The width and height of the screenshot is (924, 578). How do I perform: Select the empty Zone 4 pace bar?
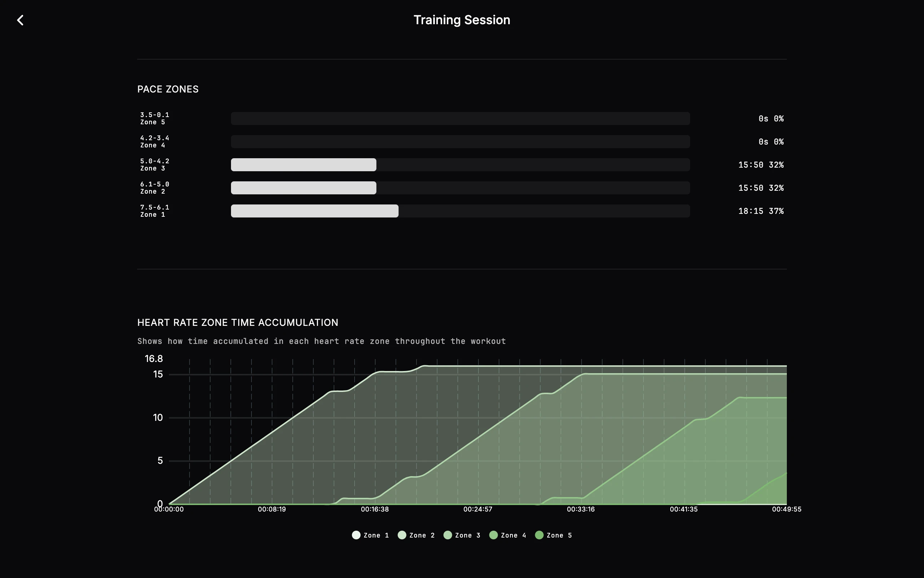pyautogui.click(x=460, y=142)
